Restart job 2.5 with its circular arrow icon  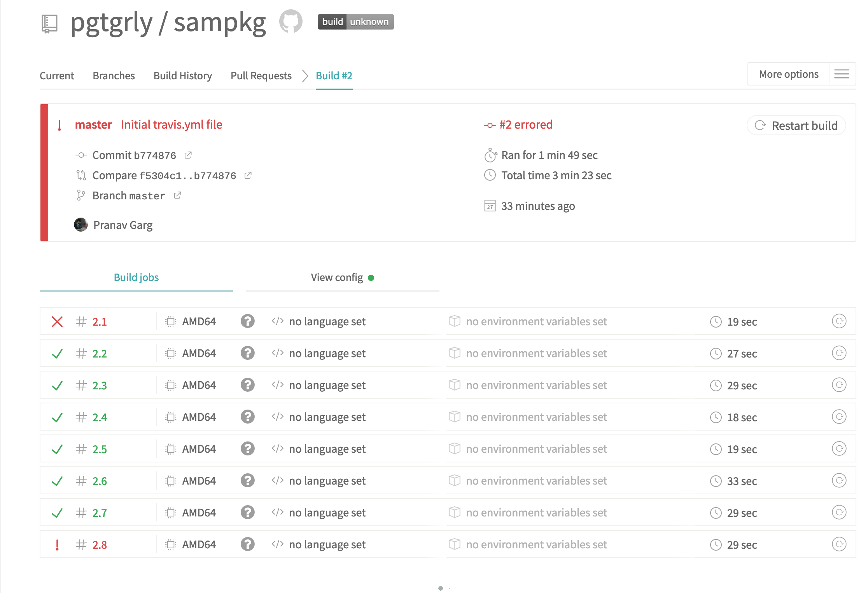pos(839,449)
